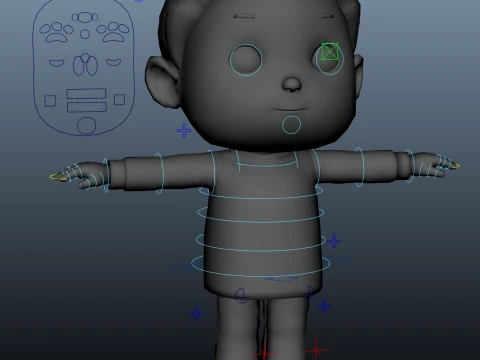The height and width of the screenshot is (360, 480).
Task: Select the left brow cluster in facial panel
Action: (56, 32)
